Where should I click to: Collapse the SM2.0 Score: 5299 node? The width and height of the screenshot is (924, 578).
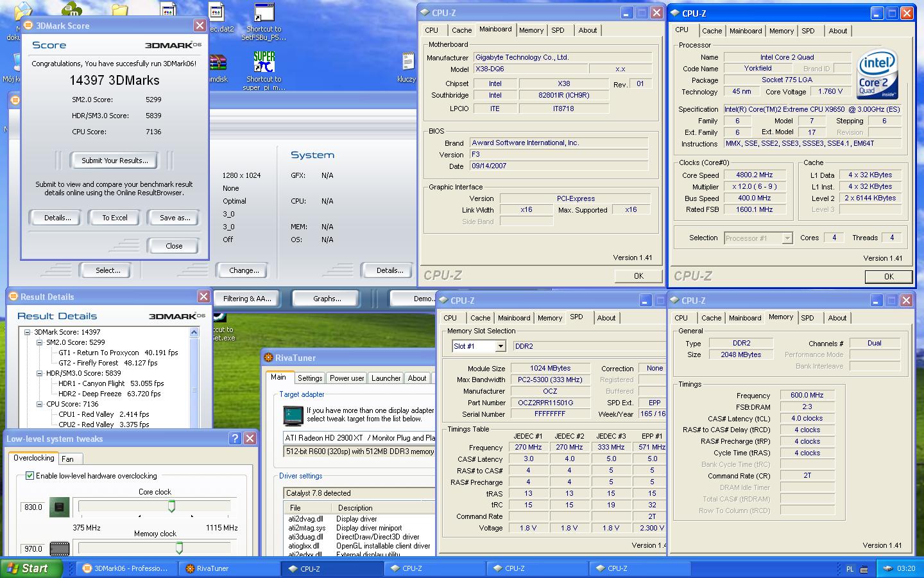[39, 342]
